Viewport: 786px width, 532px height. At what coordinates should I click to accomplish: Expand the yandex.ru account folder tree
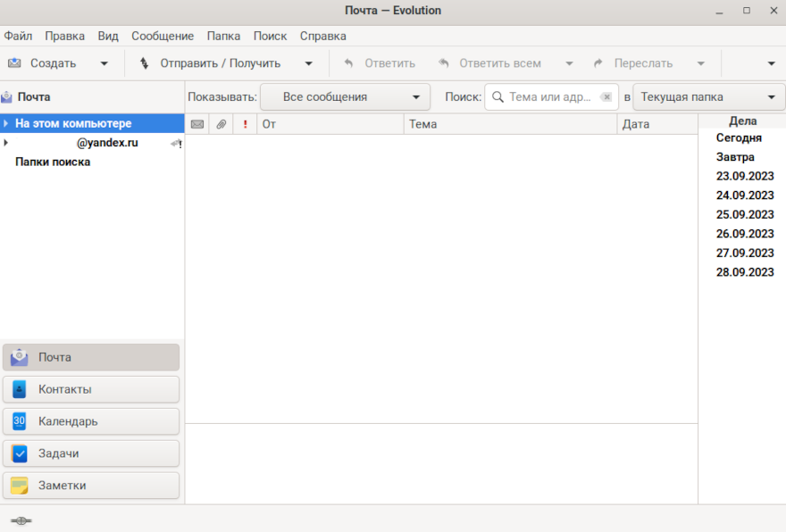(x=6, y=143)
